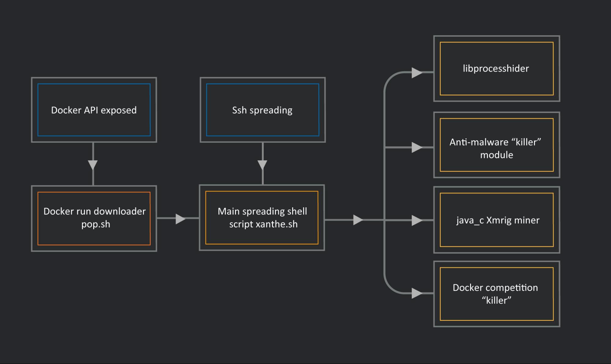Click arrowhead right of xanthe.sh box

pos(358,220)
